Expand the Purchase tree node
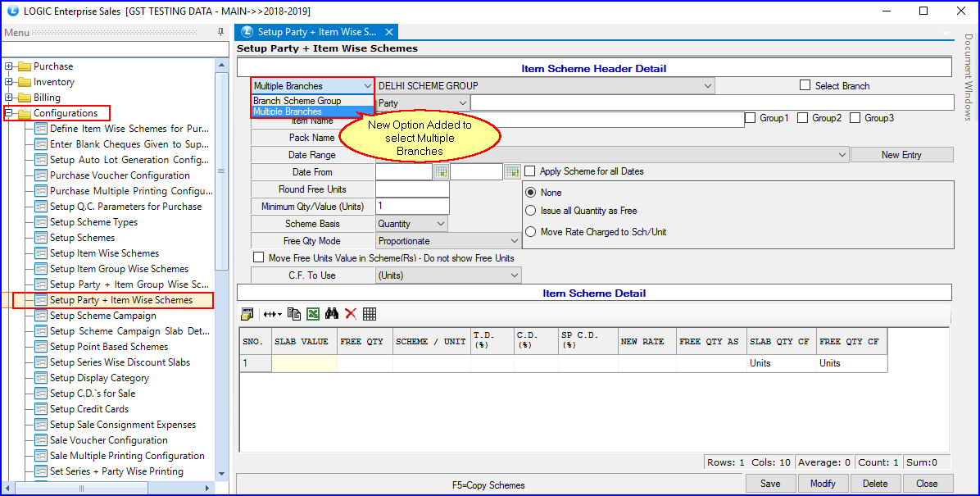Viewport: 980px width, 496px height. coord(9,66)
